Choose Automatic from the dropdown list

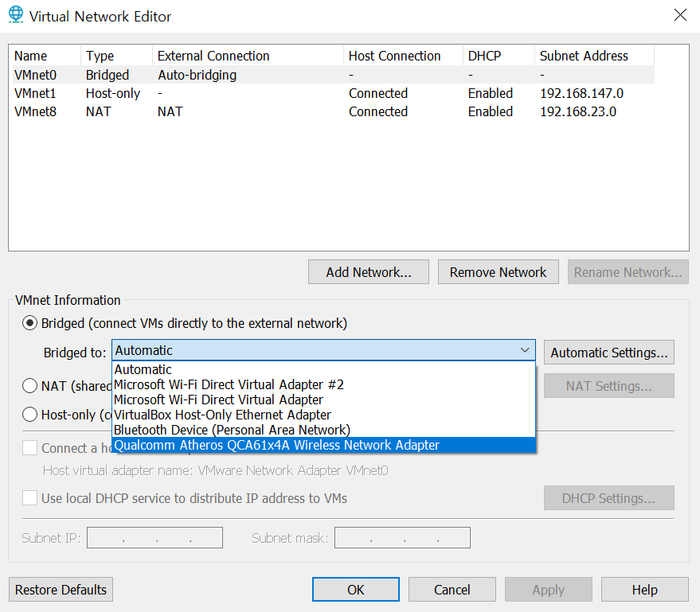(x=323, y=369)
